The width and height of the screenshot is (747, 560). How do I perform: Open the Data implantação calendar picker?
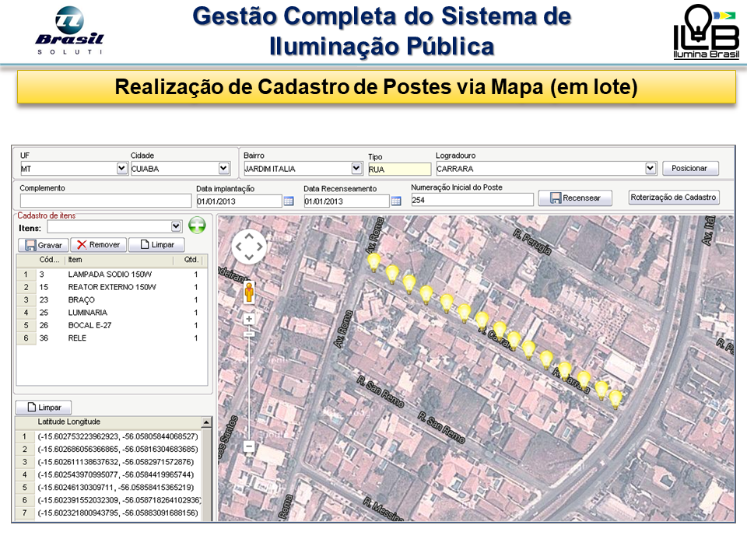point(289,201)
